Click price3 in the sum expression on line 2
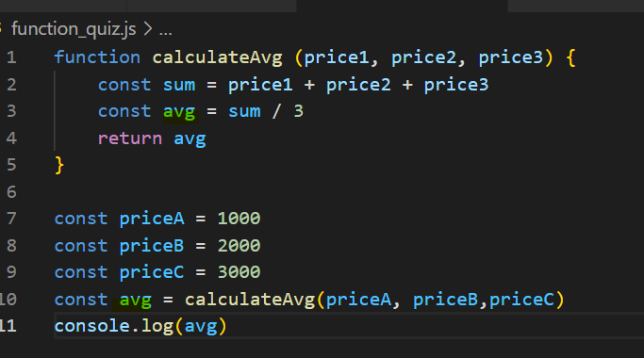 click(x=456, y=85)
